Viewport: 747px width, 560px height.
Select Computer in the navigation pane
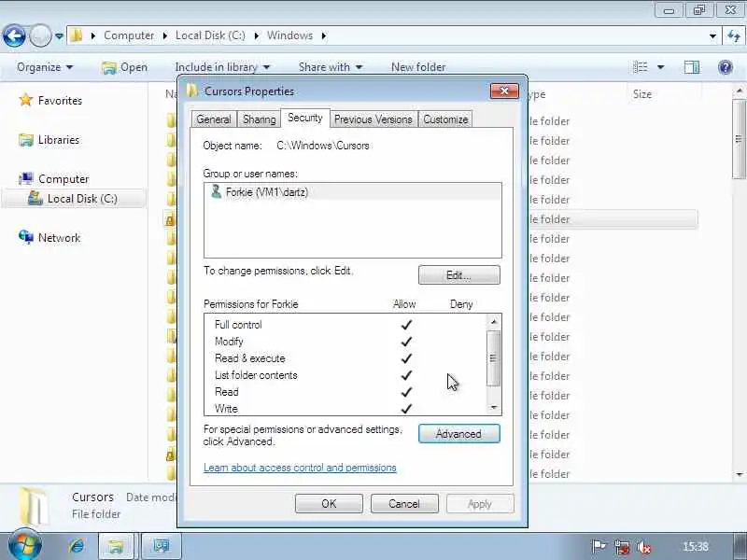[x=63, y=179]
